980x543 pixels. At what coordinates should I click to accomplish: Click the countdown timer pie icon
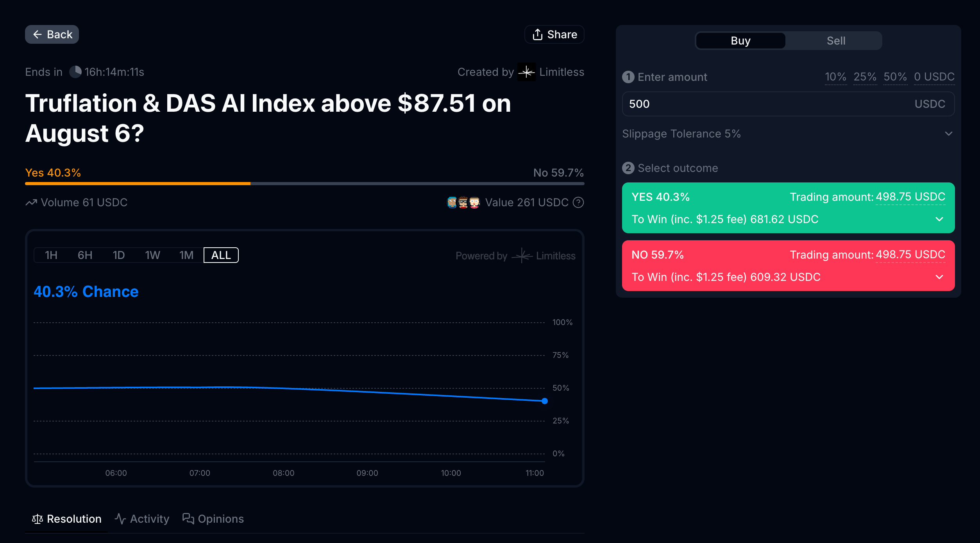tap(75, 72)
